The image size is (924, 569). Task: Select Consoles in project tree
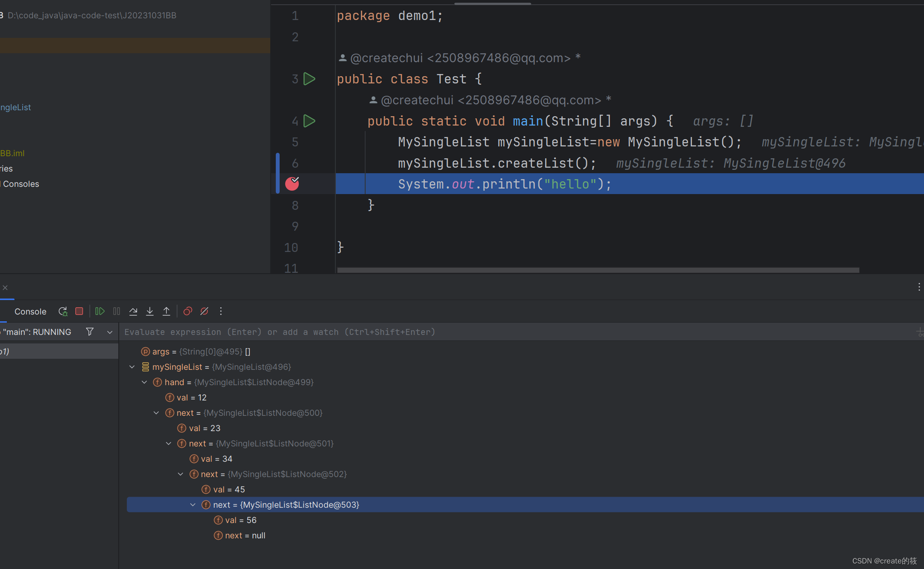21,184
